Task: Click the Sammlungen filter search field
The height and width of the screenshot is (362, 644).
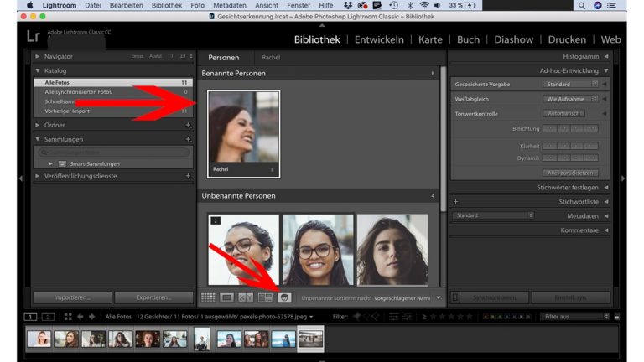Action: pos(114,152)
